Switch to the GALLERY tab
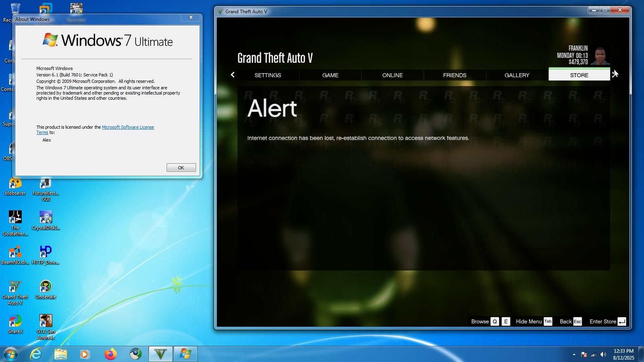 point(517,75)
